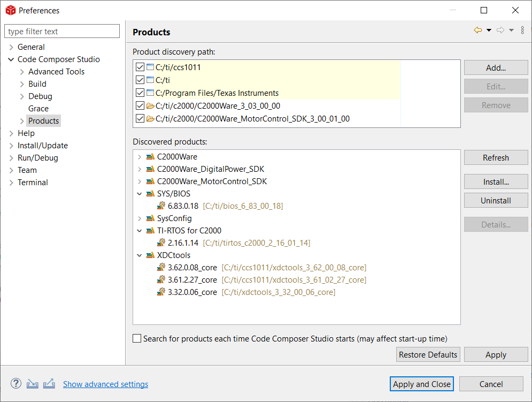532x402 pixels.
Task: Collapse the XDCtools product node
Action: tap(140, 255)
